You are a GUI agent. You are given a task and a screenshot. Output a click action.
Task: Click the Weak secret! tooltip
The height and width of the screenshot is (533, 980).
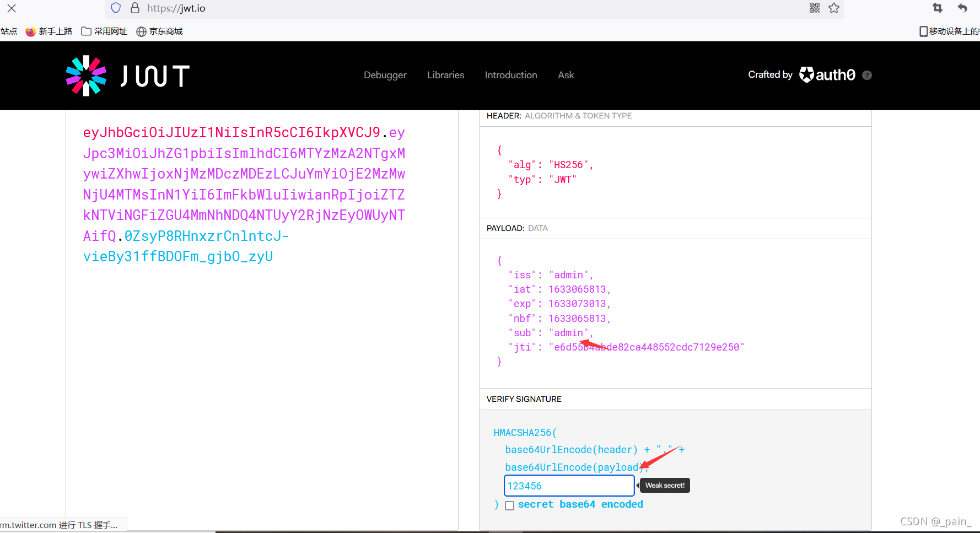pos(665,486)
